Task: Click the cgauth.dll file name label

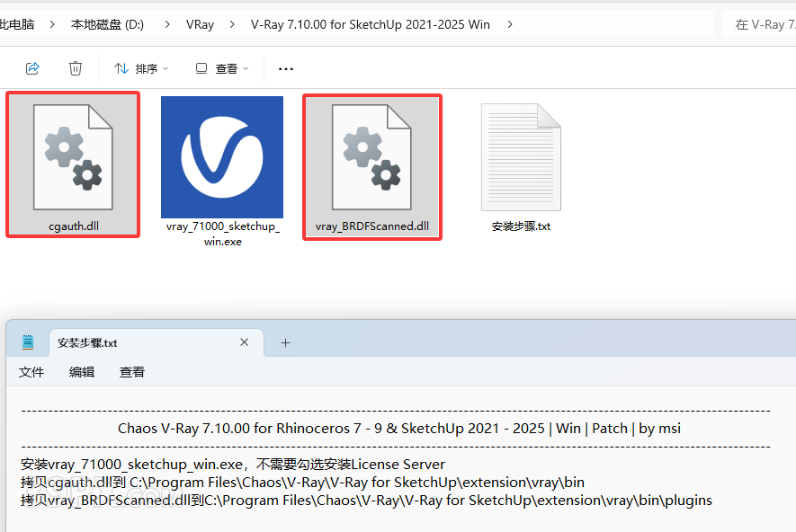Action: [x=74, y=226]
